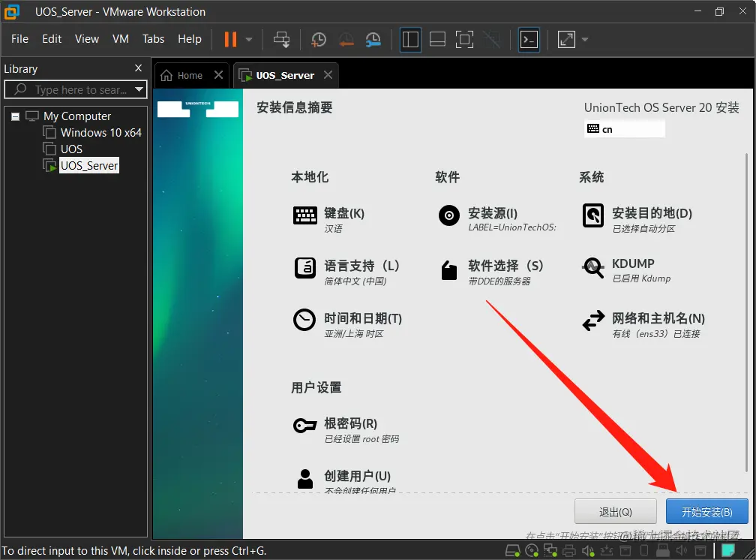This screenshot has height=560, width=756.
Task: Click the hard disk status bar icon
Action: click(x=512, y=550)
